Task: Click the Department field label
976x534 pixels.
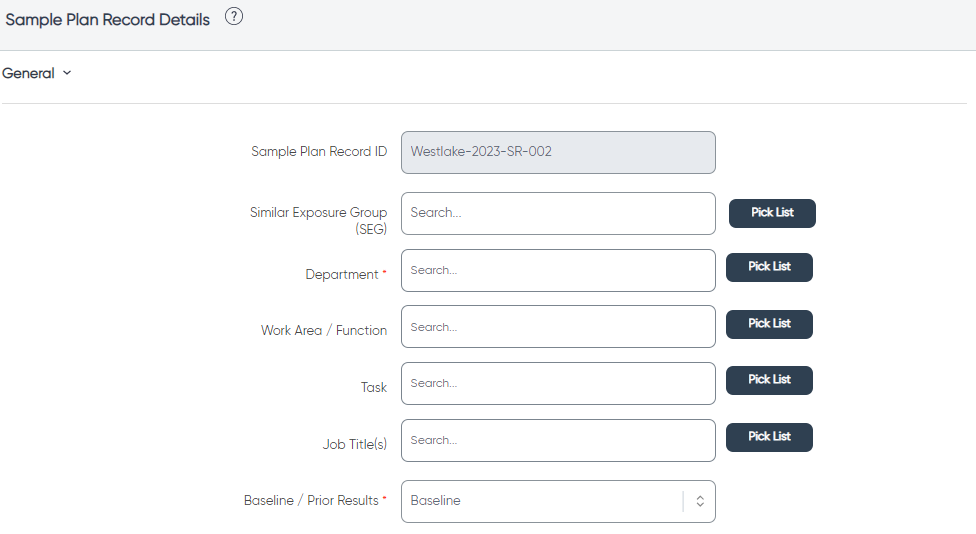Action: (342, 274)
